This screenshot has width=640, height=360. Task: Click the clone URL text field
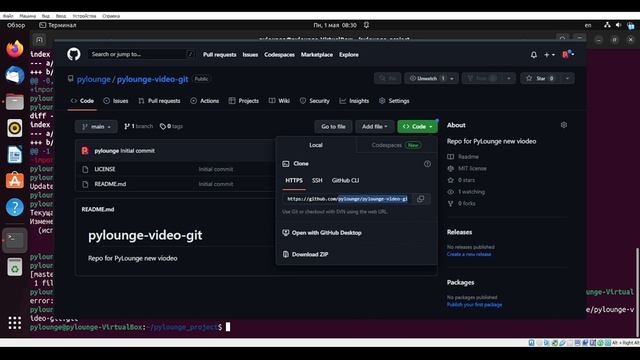[347, 199]
